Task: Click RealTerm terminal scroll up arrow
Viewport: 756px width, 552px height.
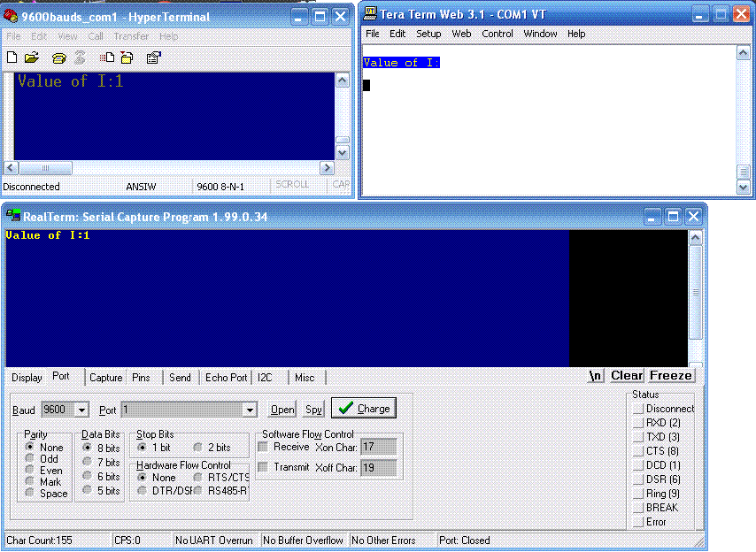Action: (x=695, y=237)
